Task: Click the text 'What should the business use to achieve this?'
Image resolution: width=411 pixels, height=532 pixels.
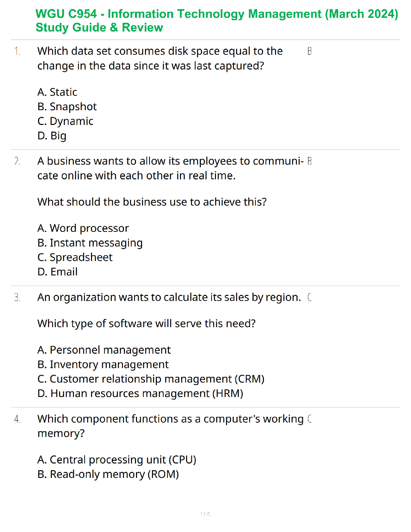Action: pos(152,202)
